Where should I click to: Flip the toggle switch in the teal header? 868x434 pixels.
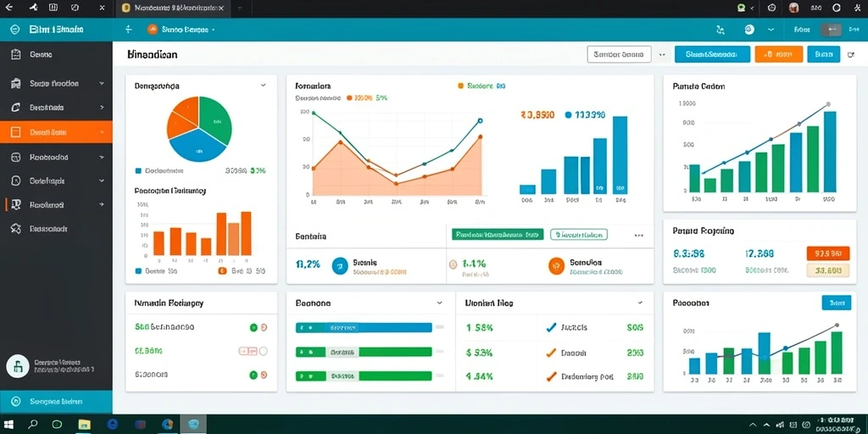click(831, 30)
